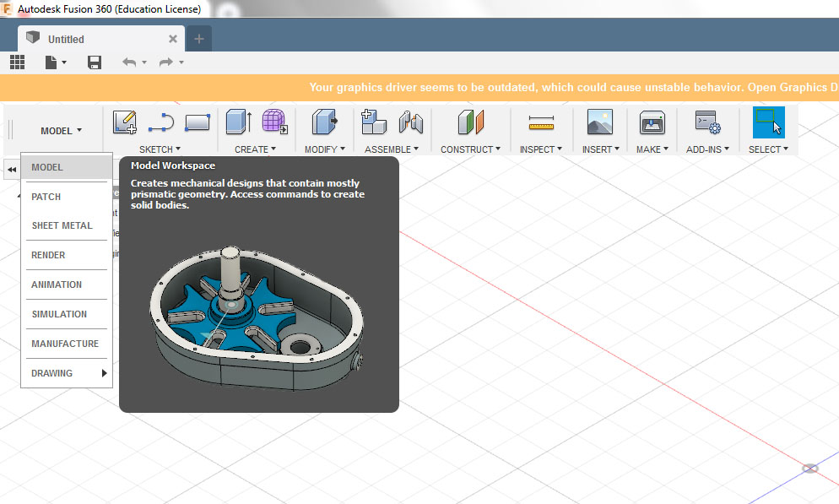Choose MODEL in the workspace list

click(x=67, y=167)
